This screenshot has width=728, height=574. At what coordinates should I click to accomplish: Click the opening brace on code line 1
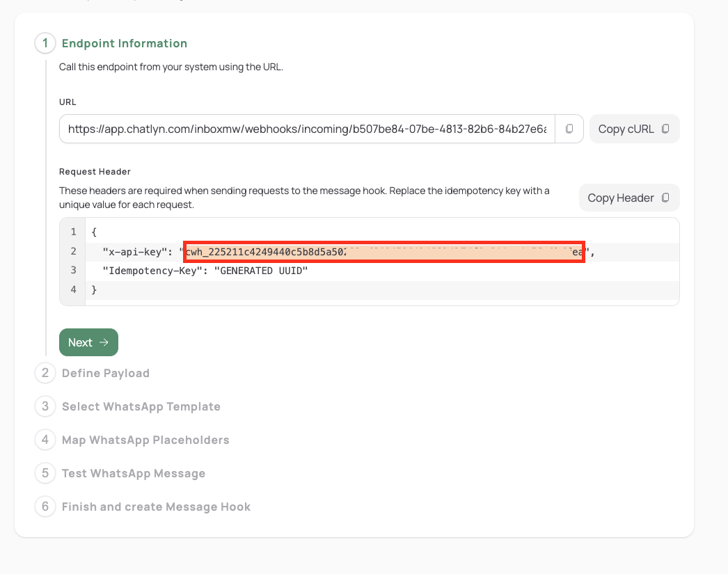94,232
